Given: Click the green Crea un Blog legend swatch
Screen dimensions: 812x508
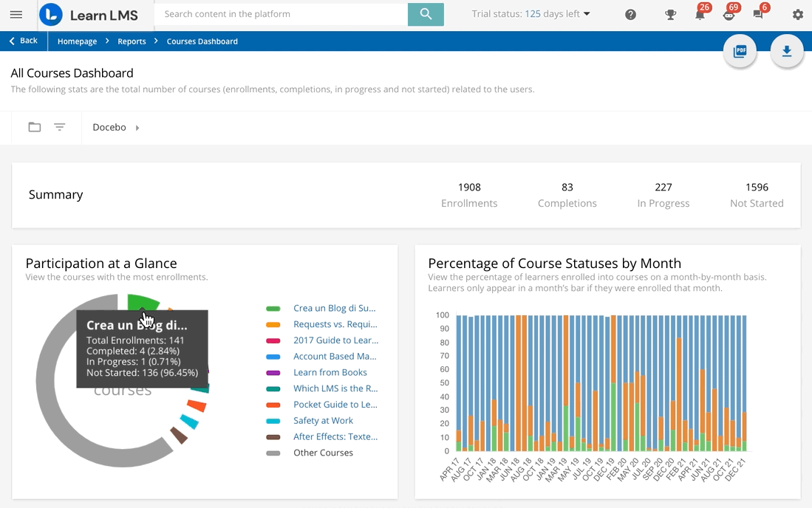Looking at the screenshot, I should pos(273,309).
